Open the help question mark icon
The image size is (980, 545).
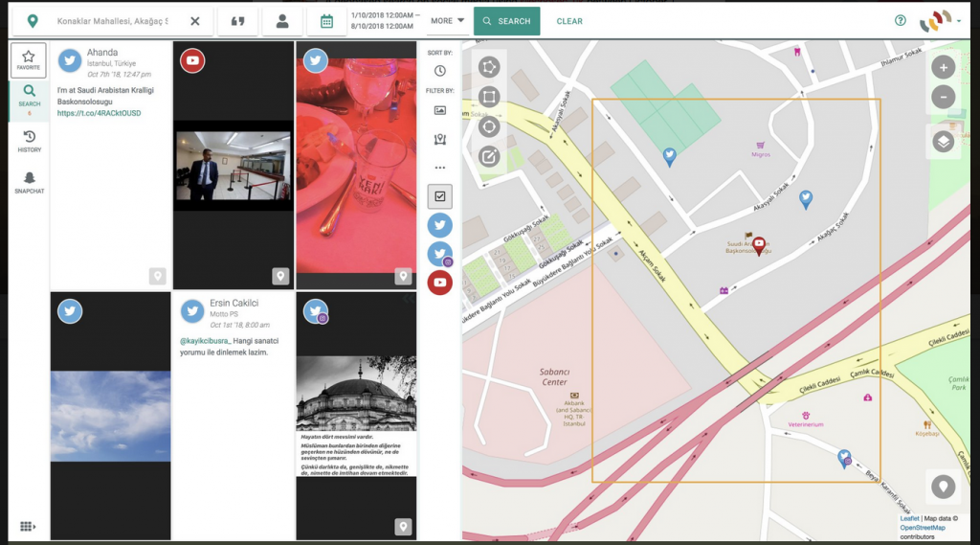(x=900, y=21)
